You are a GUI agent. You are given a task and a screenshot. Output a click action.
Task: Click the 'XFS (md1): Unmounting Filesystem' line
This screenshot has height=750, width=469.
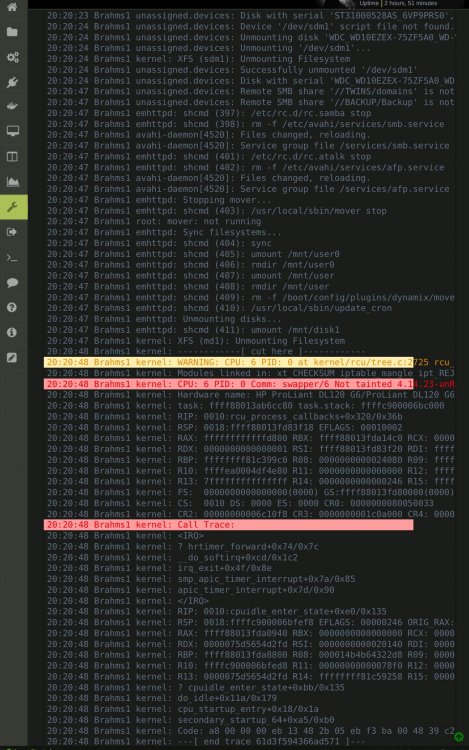(x=196, y=341)
